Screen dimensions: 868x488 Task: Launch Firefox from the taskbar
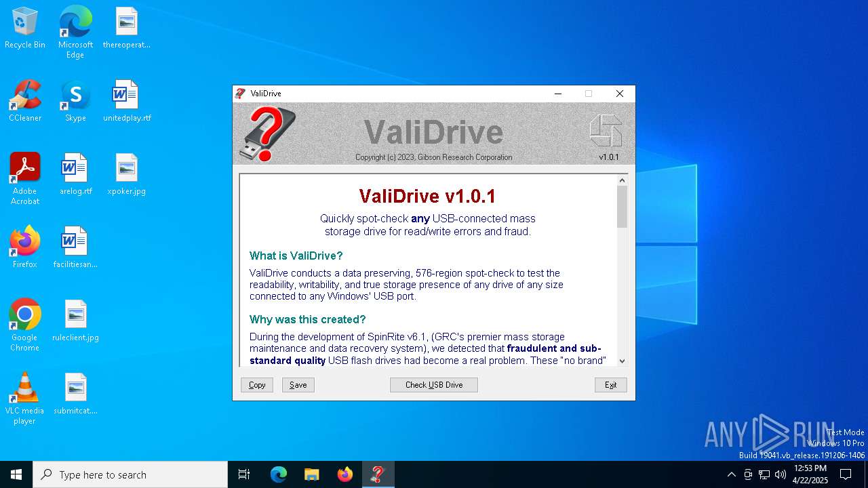tap(345, 474)
